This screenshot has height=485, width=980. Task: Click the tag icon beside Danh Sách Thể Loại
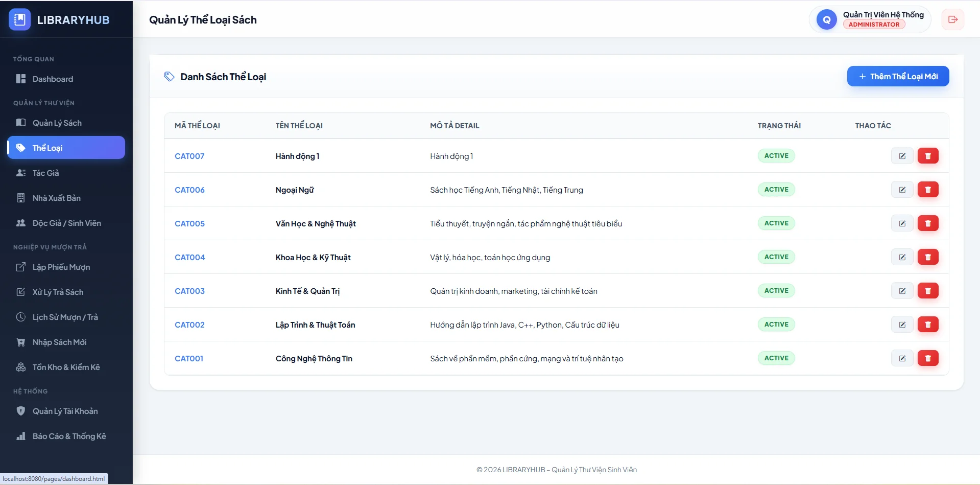tap(169, 77)
